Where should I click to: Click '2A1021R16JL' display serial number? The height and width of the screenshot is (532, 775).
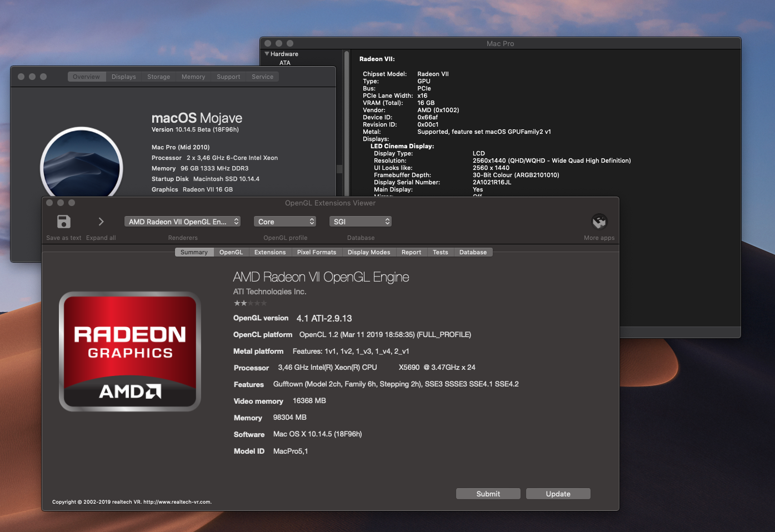coord(492,182)
